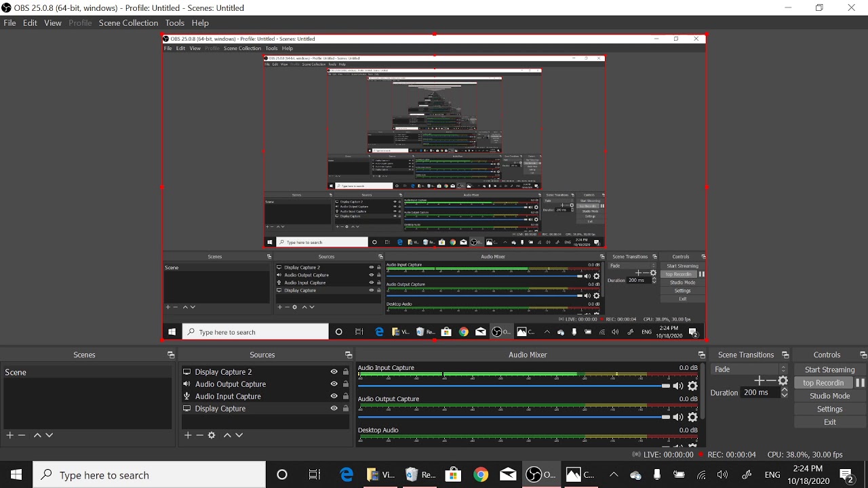Remove the selected source with the minus icon
Image resolution: width=868 pixels, height=488 pixels.
click(199, 435)
